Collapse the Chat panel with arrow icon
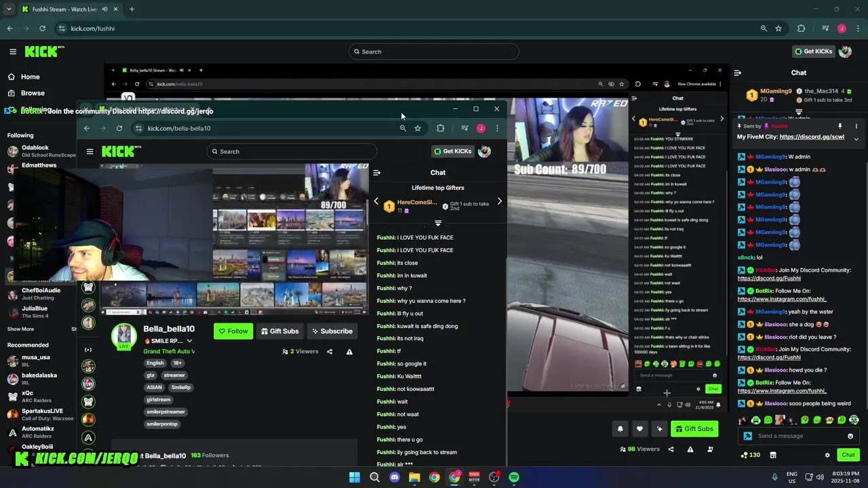 click(738, 73)
